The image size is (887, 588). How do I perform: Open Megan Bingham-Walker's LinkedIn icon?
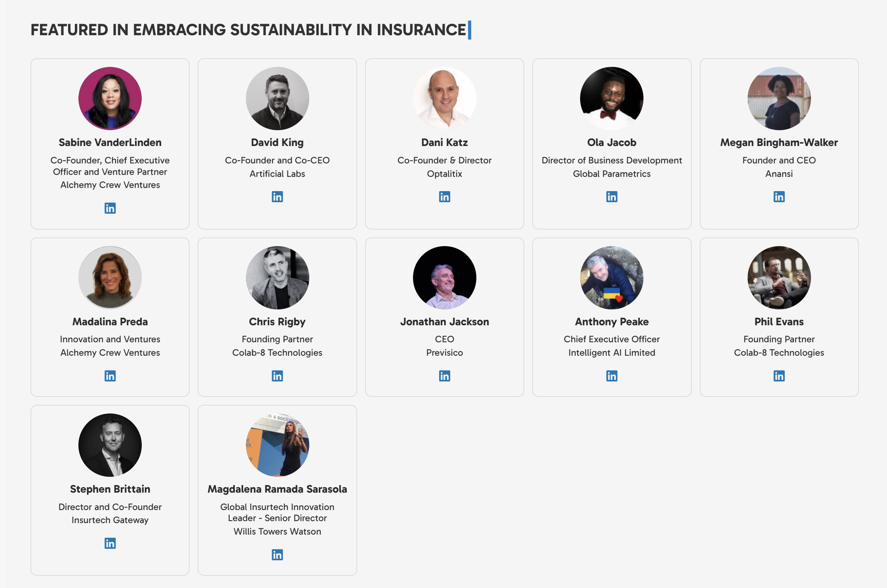pyautogui.click(x=779, y=197)
